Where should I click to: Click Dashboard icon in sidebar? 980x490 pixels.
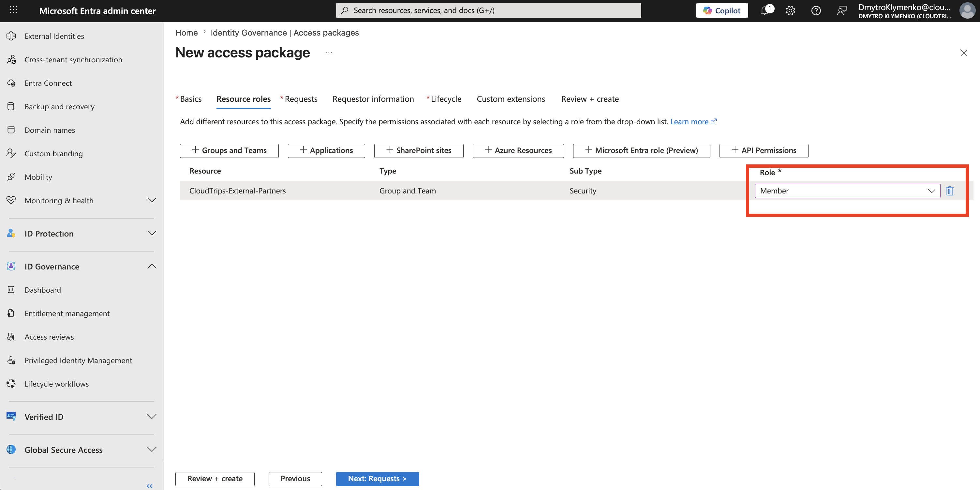coord(11,290)
